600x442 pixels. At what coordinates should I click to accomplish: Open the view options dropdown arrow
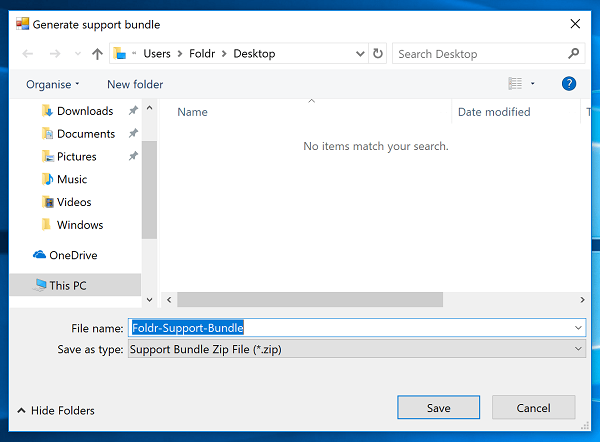pyautogui.click(x=532, y=83)
